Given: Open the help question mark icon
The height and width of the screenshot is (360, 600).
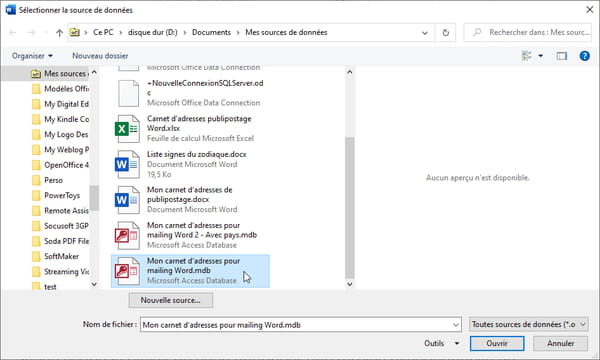Looking at the screenshot, I should (x=584, y=56).
